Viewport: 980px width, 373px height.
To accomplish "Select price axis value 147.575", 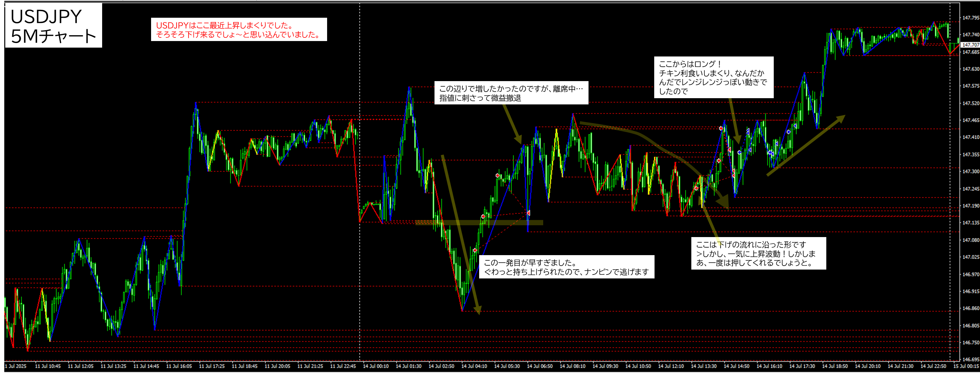I will tap(970, 86).
